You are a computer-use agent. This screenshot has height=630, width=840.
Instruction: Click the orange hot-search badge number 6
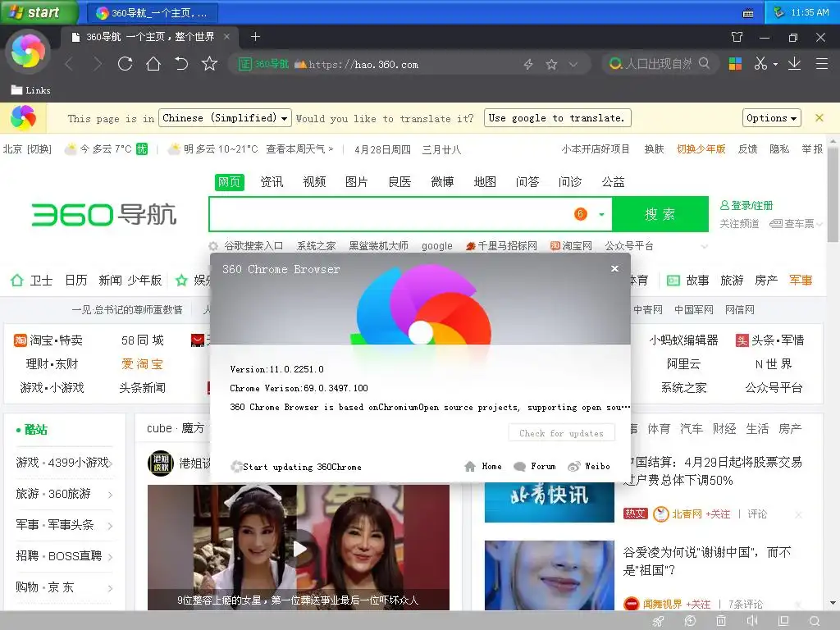581,214
